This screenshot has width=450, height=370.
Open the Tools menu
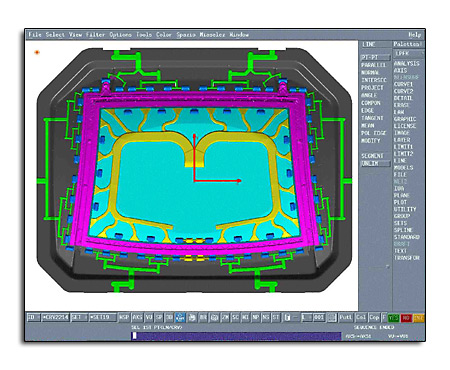[144, 35]
